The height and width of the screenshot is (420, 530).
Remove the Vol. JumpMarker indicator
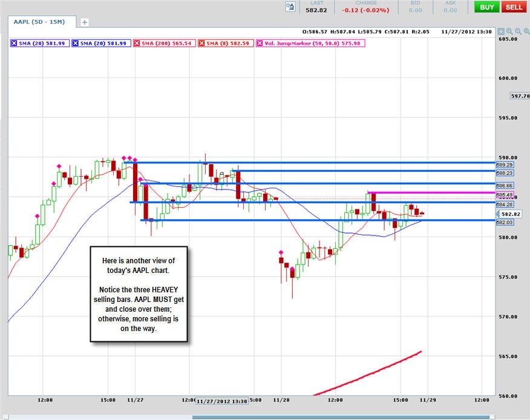pos(260,44)
